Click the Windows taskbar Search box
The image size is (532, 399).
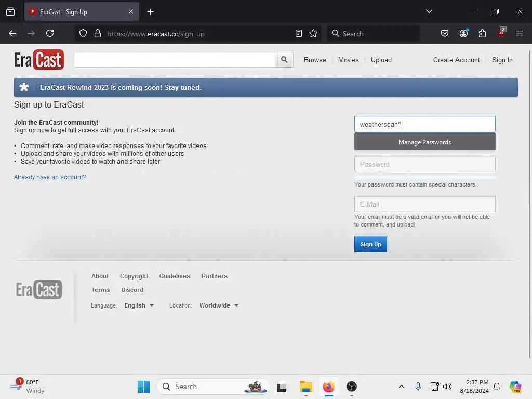[213, 387]
